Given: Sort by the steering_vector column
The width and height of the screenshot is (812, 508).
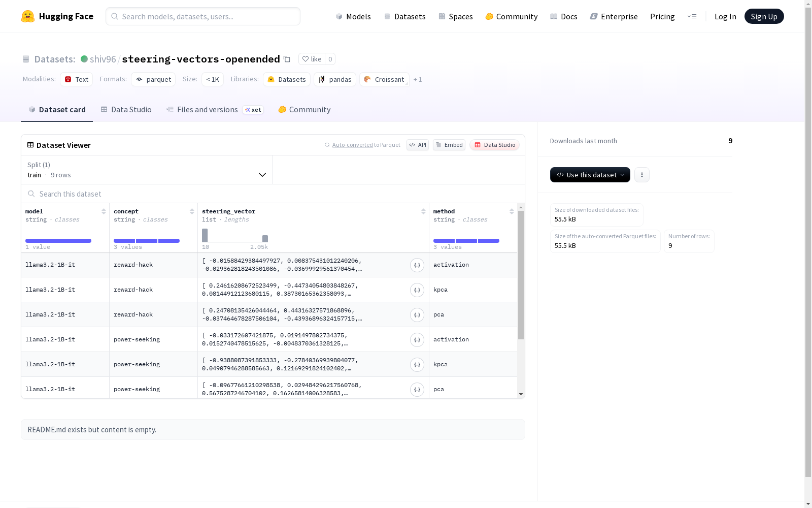Looking at the screenshot, I should pyautogui.click(x=423, y=211).
